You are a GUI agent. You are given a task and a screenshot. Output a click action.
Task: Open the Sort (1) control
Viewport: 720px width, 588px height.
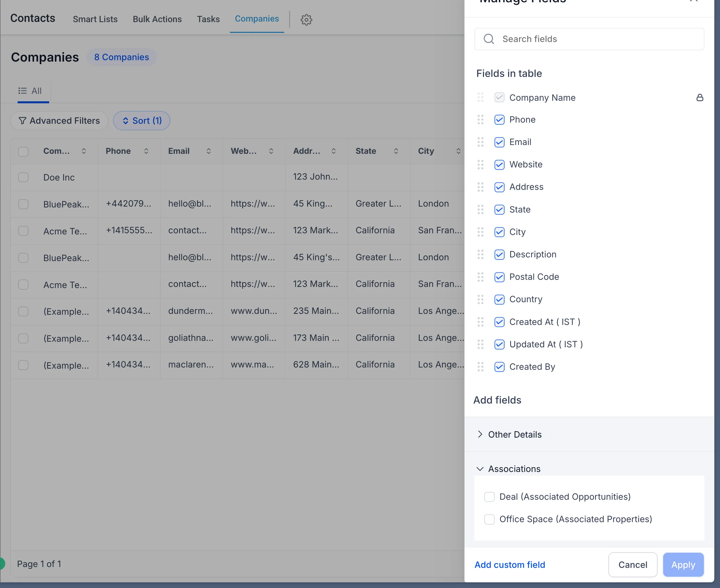tap(142, 121)
